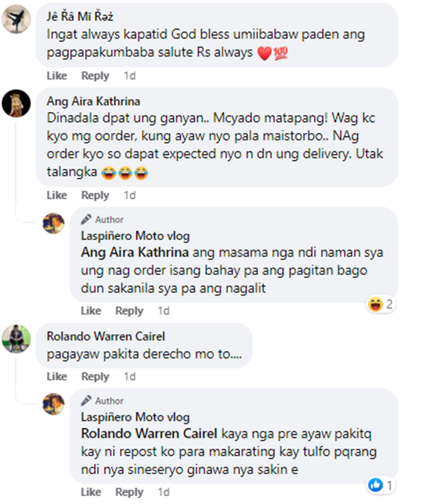436x504 pixels.
Task: Like the last Laspiñero Moto vlog reply
Action: click(x=91, y=492)
